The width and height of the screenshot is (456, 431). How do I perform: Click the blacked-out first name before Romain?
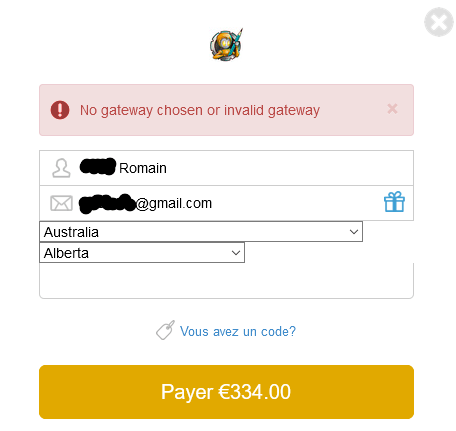(98, 166)
